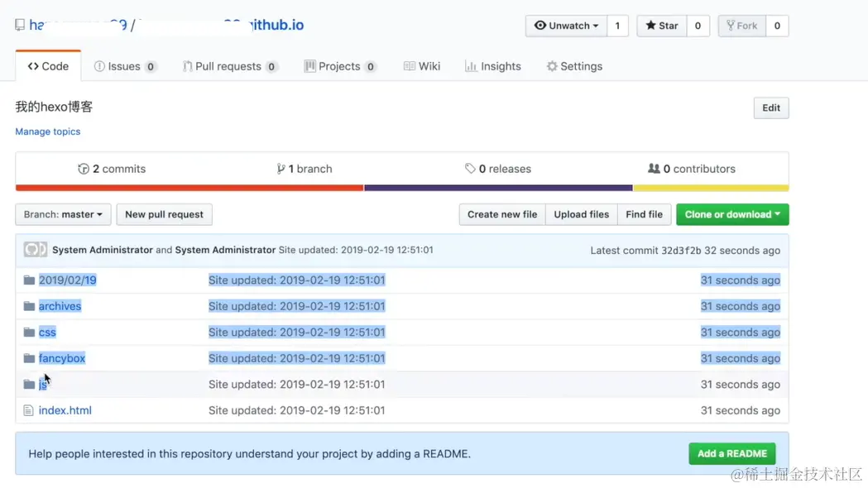Click the red segment of language bar
This screenshot has height=488, width=868.
[x=189, y=188]
